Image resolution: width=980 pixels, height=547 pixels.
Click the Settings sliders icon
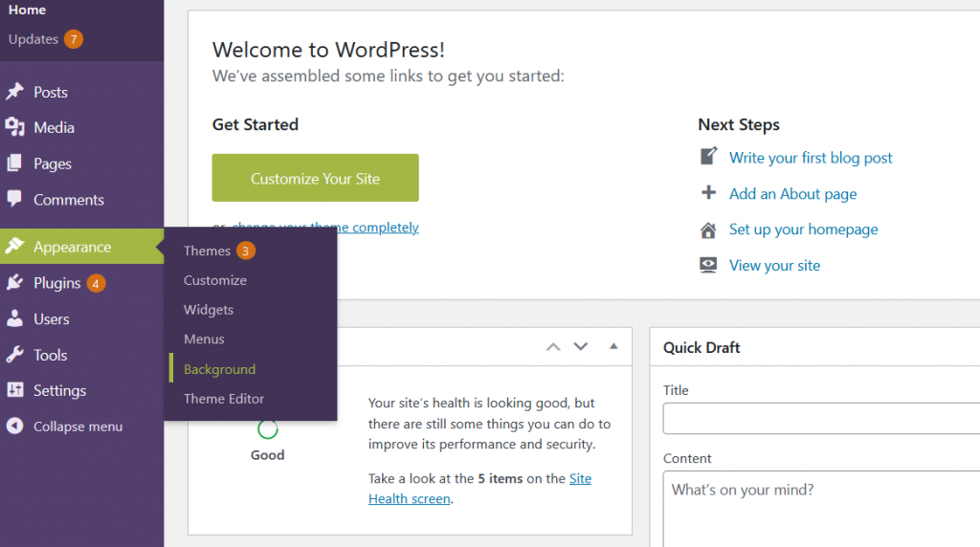tap(15, 389)
